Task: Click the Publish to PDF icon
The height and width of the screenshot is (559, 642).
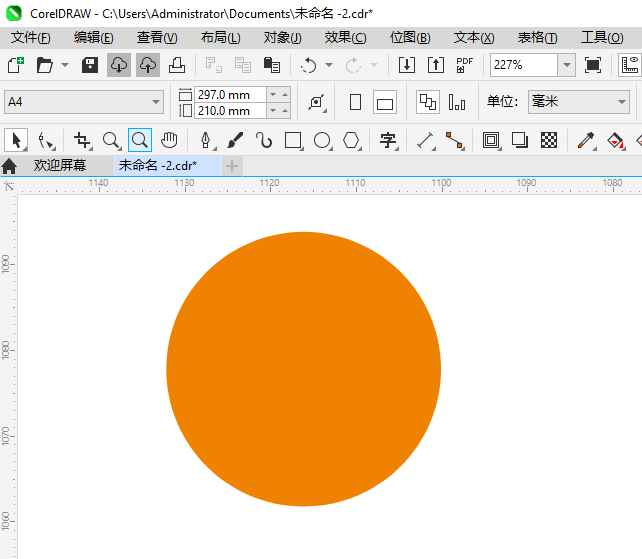Action: coord(464,65)
